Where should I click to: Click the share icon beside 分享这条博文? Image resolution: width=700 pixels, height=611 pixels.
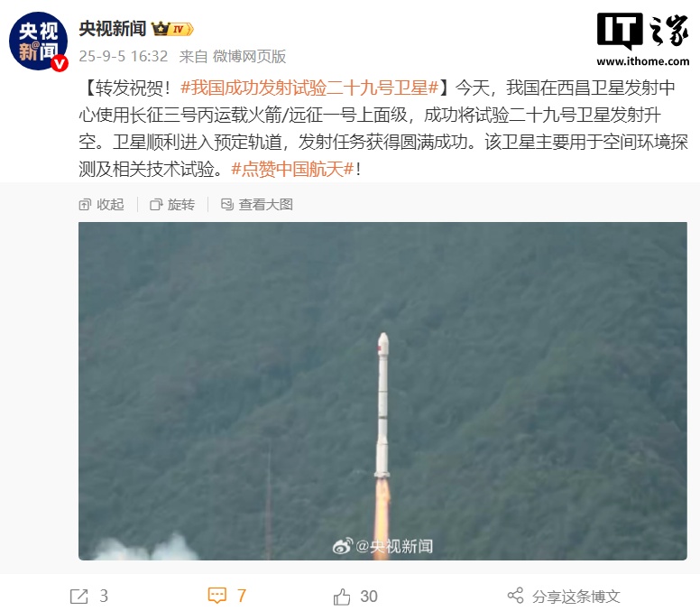click(x=515, y=596)
